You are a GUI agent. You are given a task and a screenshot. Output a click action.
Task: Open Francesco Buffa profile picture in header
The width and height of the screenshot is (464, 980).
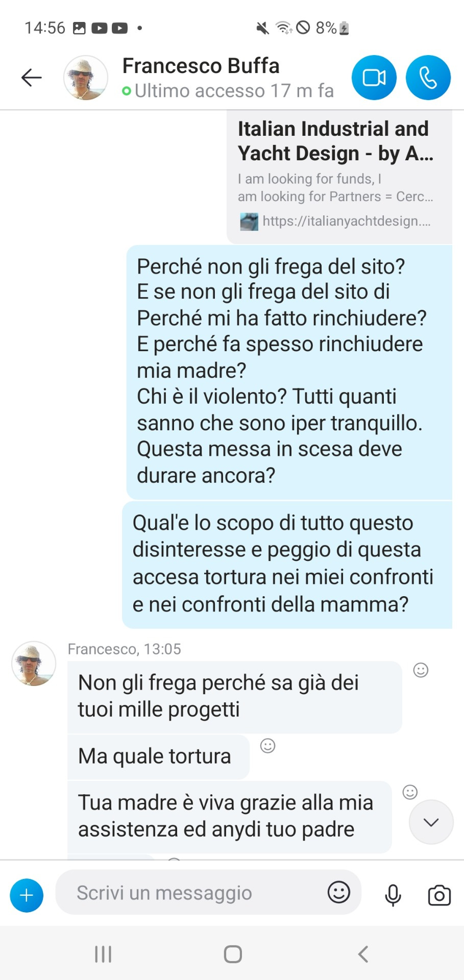click(x=86, y=78)
